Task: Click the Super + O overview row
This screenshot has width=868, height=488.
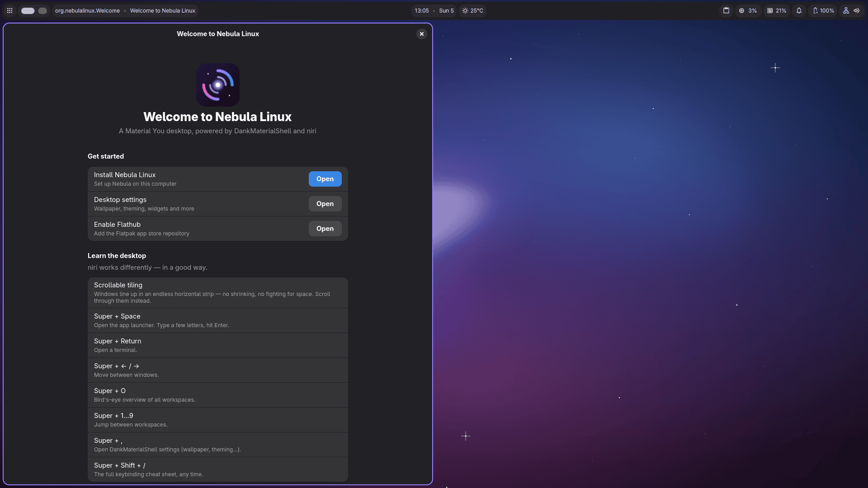Action: point(218,395)
